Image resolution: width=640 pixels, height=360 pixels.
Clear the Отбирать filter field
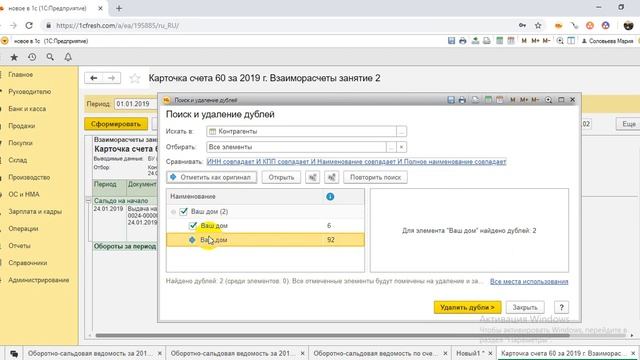tap(402, 147)
